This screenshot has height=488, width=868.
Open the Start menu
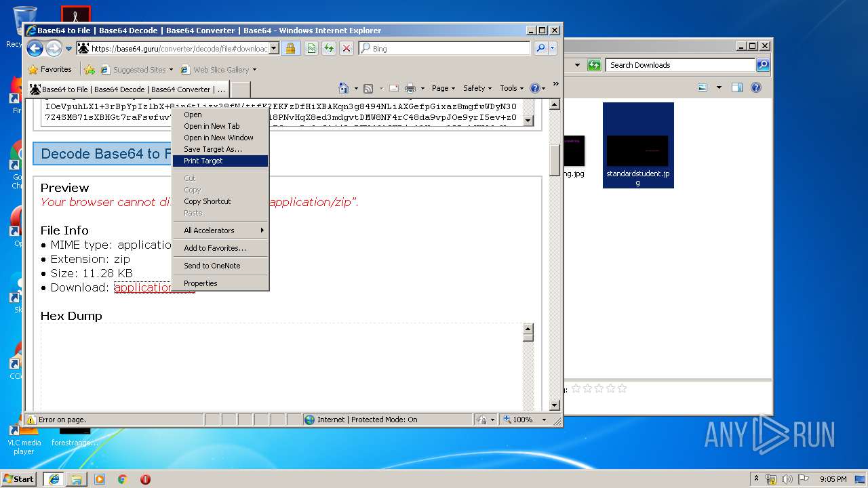pyautogui.click(x=19, y=479)
